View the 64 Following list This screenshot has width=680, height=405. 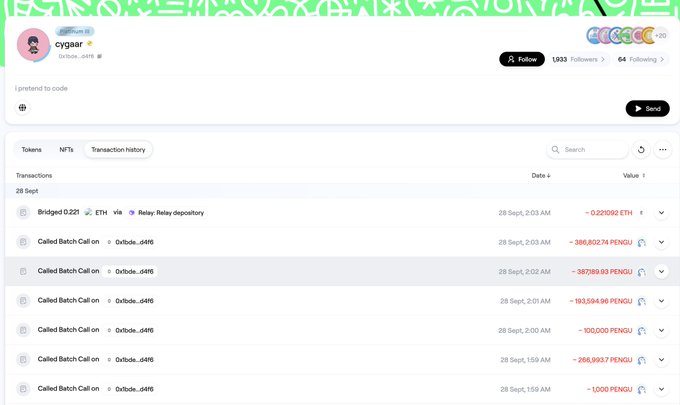pyautogui.click(x=641, y=59)
